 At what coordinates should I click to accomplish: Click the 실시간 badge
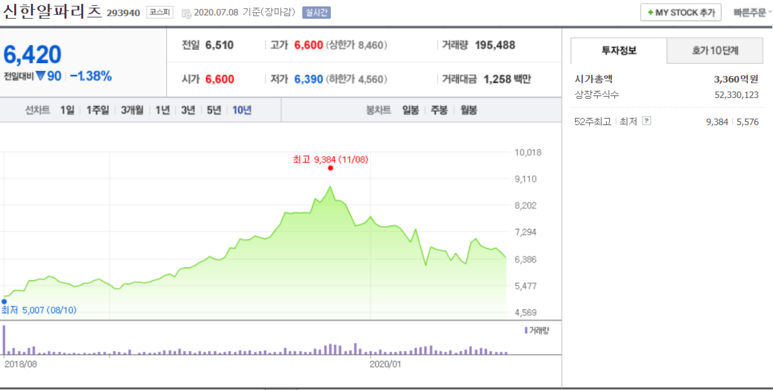316,13
